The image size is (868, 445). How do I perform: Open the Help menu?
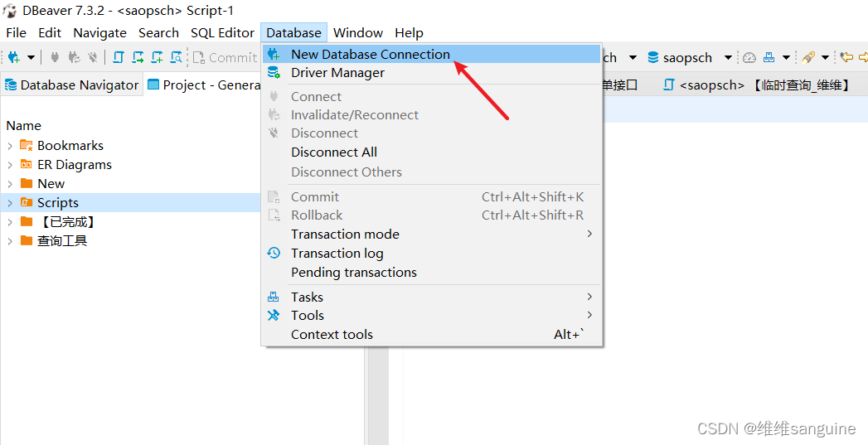(409, 32)
